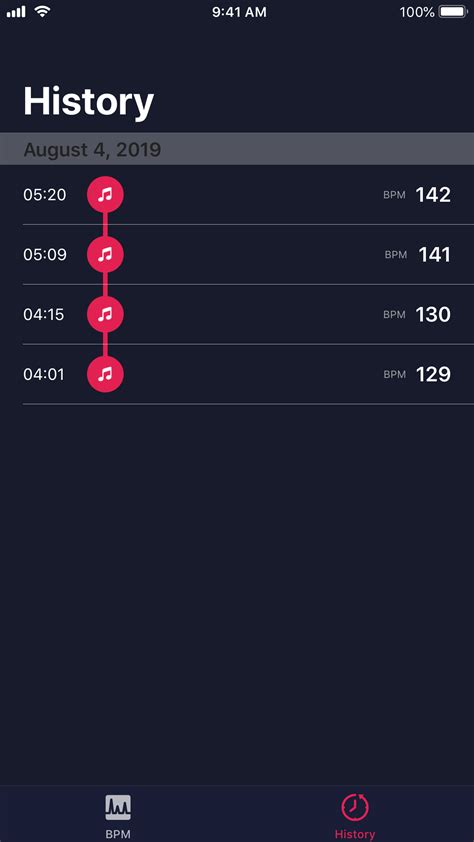Image resolution: width=474 pixels, height=842 pixels.
Task: Select the 130 BPM reading
Action: (433, 314)
